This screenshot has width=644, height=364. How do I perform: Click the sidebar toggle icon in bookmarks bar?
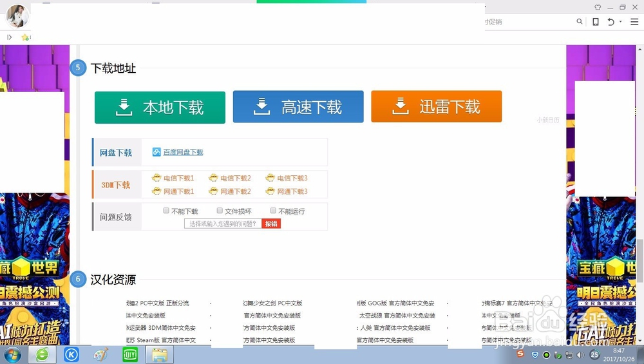click(x=10, y=37)
